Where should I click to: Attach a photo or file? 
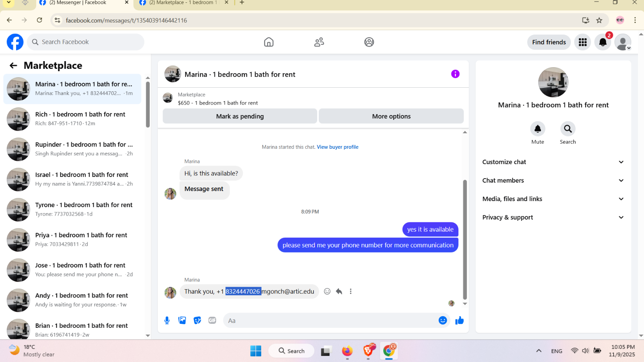click(182, 321)
